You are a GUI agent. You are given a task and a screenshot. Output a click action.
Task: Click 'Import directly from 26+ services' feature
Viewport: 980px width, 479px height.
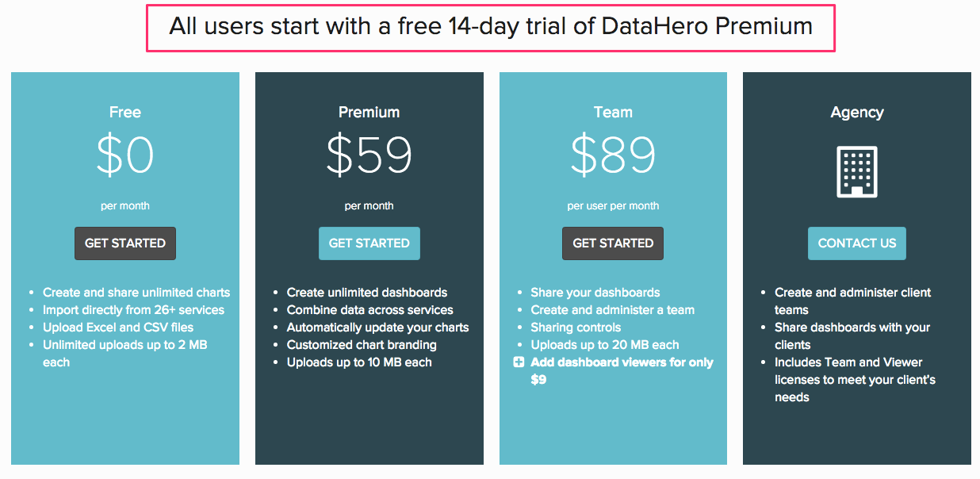click(133, 310)
